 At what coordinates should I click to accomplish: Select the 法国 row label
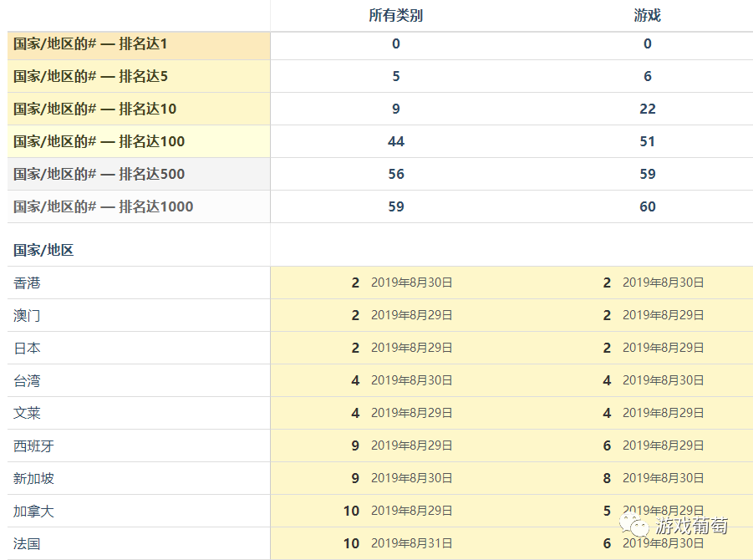tap(26, 542)
